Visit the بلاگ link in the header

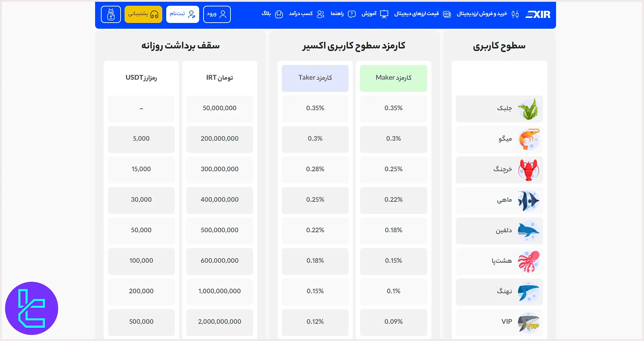click(x=272, y=14)
